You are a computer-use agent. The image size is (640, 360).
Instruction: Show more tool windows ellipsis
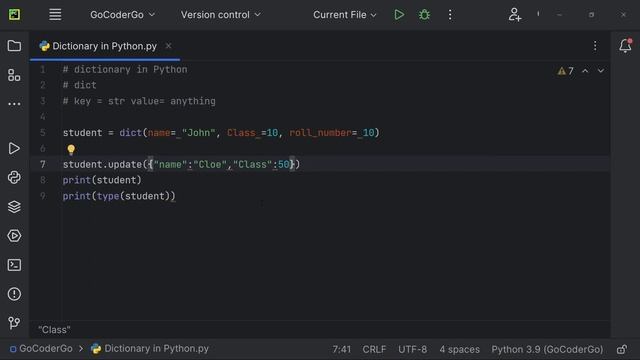[x=14, y=104]
